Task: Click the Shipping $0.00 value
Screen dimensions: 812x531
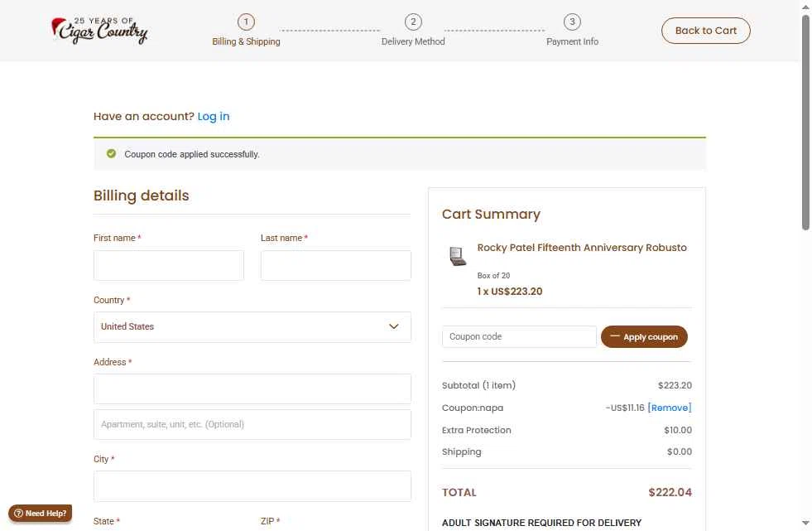Action: (x=679, y=451)
